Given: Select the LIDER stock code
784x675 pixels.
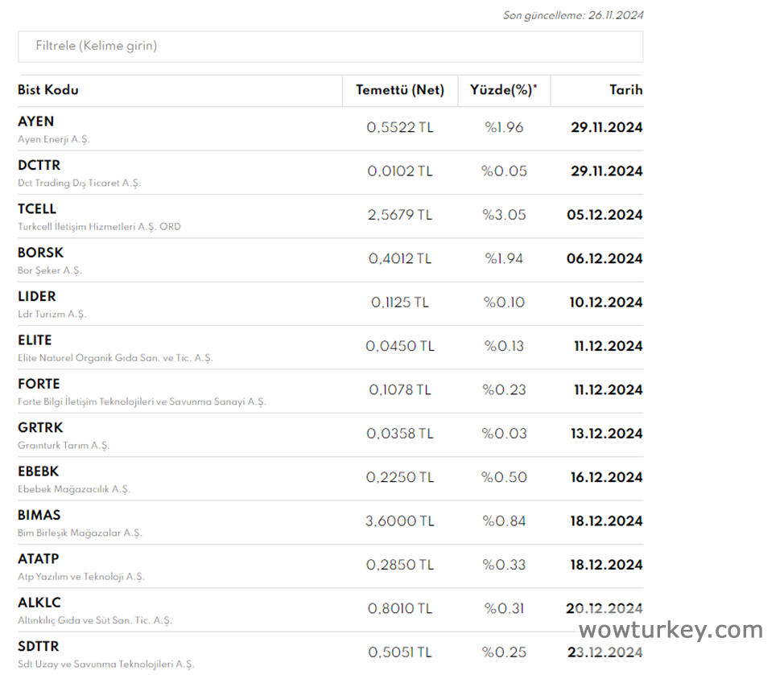Looking at the screenshot, I should (37, 296).
